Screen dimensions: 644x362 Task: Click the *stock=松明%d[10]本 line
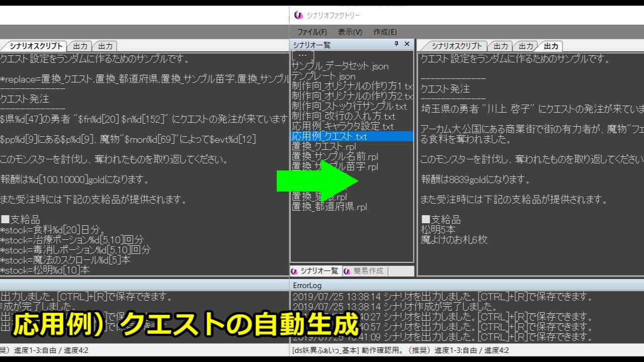pos(45,270)
